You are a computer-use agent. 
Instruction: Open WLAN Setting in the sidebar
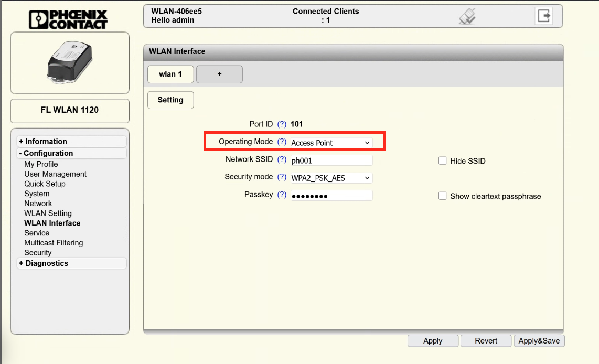point(48,213)
